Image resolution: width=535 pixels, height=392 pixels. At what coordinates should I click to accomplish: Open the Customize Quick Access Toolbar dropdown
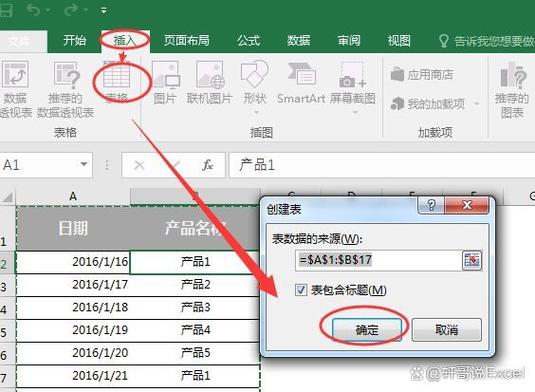tap(104, 11)
